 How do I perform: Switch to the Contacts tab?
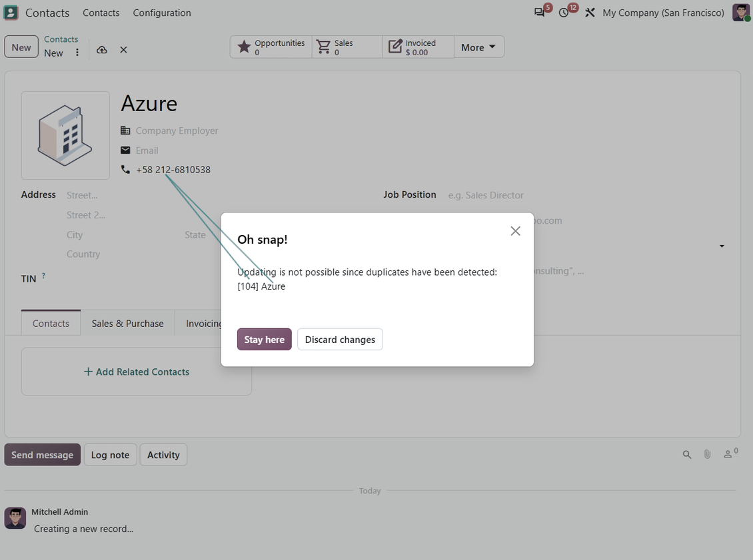(51, 324)
